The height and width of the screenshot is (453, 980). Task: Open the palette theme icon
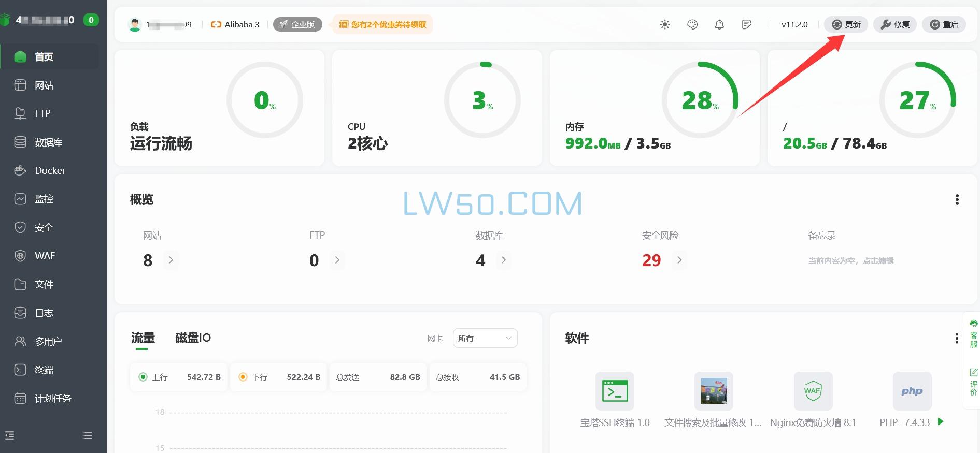tap(692, 24)
